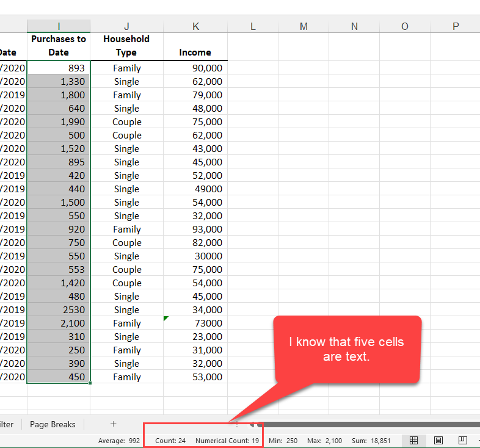Select the Income cell 93,000
Viewport: 480px width, 448px height.
(x=195, y=229)
